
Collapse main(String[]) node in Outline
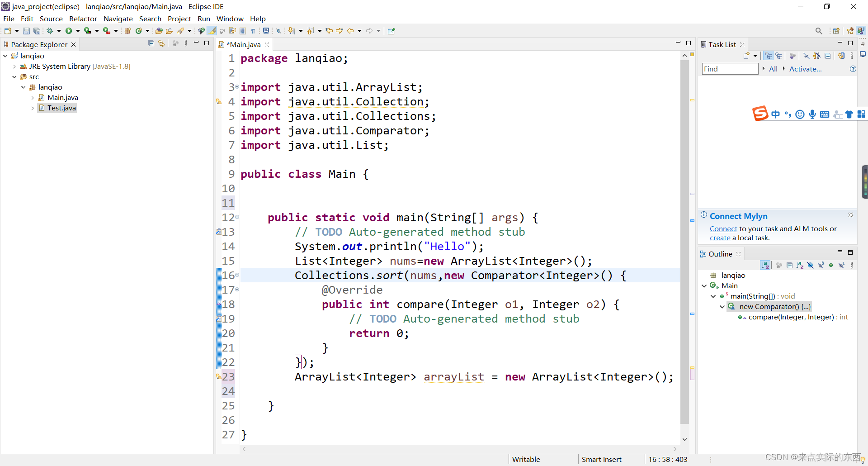(713, 296)
